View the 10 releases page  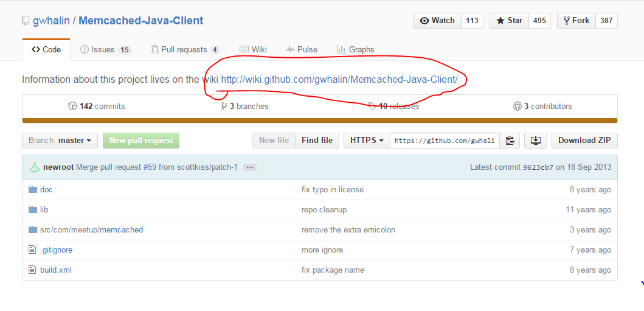click(393, 107)
